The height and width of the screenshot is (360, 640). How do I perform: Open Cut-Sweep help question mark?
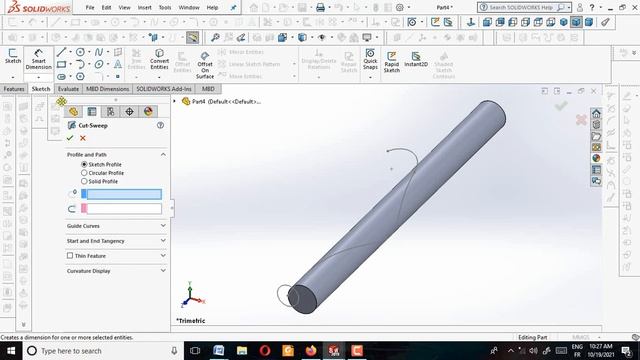[160, 125]
